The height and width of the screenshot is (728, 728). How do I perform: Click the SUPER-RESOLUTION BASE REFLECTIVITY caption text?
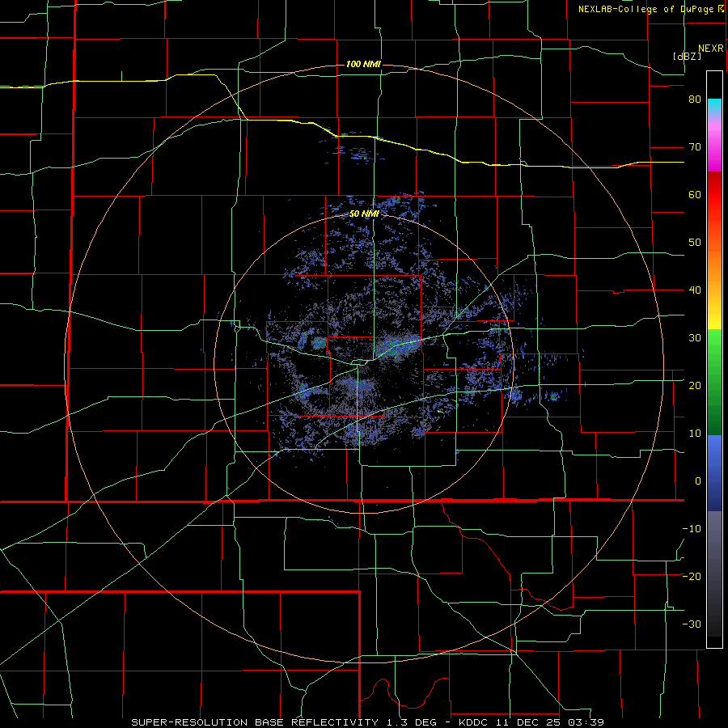255,722
